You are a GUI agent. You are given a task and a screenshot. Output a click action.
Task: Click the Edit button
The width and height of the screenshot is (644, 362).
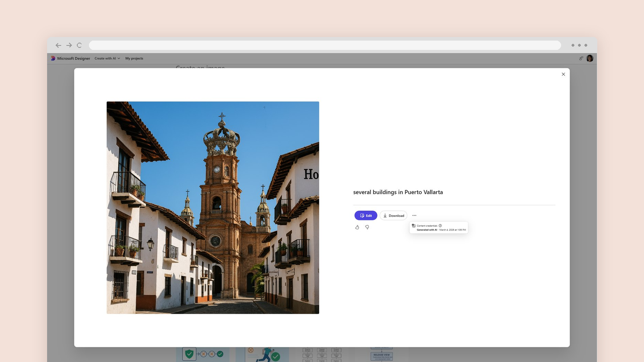[x=366, y=216]
